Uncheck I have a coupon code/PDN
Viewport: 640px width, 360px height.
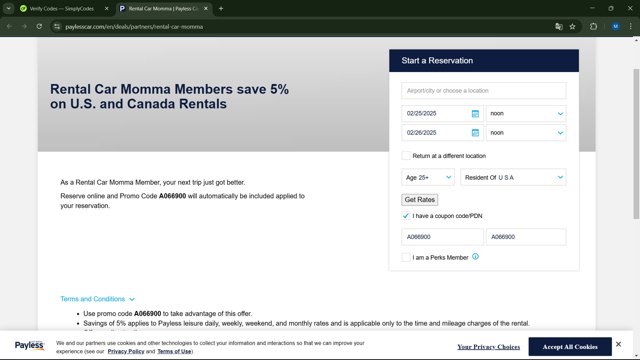point(406,216)
